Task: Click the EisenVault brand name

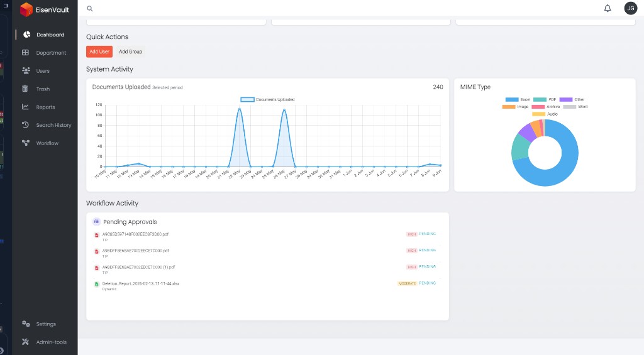Action: pos(52,9)
